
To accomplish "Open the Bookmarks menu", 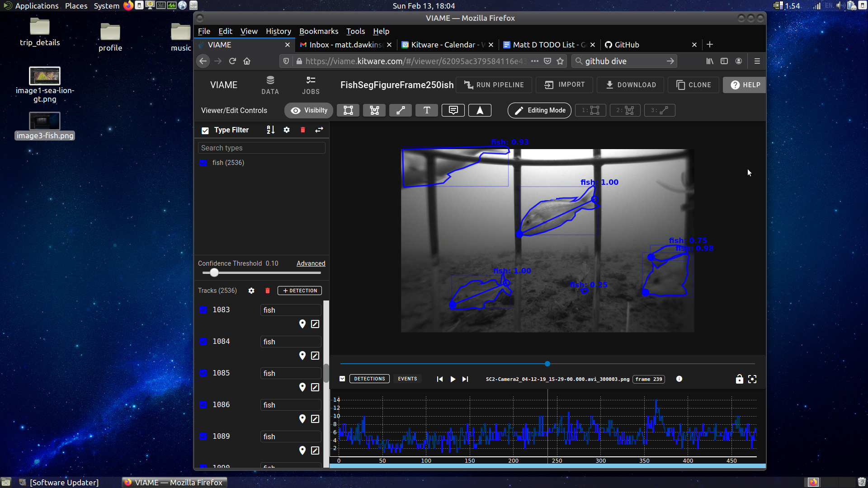I will coord(318,31).
